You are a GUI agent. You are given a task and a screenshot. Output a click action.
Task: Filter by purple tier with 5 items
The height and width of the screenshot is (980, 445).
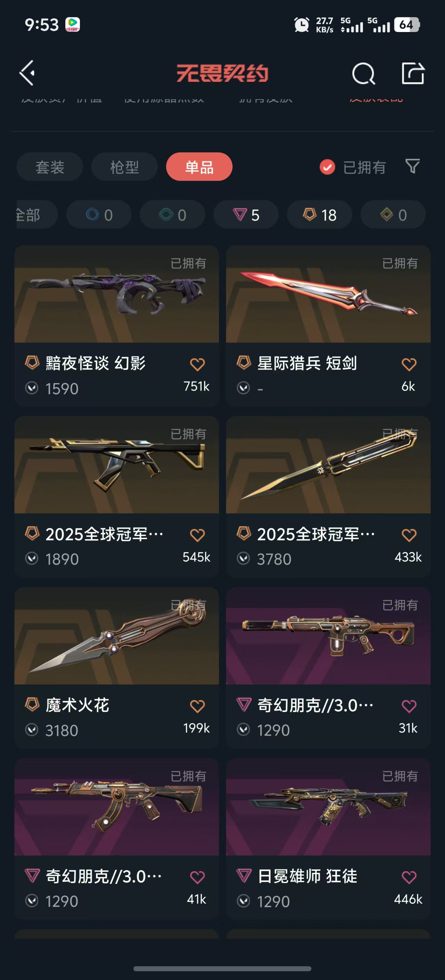[246, 215]
